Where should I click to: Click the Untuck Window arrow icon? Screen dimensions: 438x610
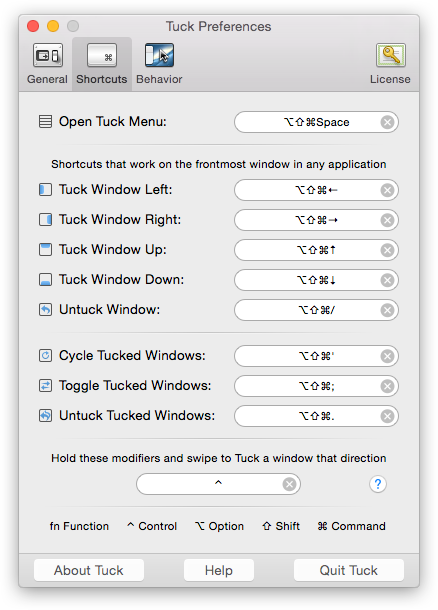point(46,310)
